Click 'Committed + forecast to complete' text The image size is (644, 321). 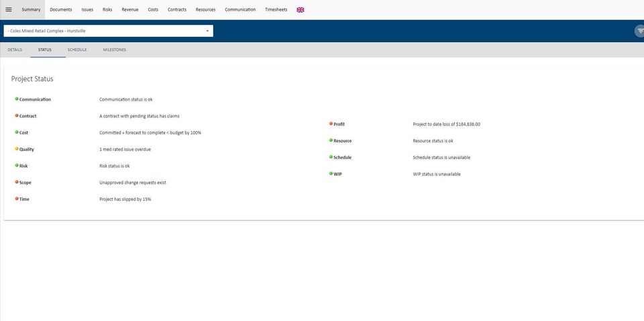tap(150, 133)
